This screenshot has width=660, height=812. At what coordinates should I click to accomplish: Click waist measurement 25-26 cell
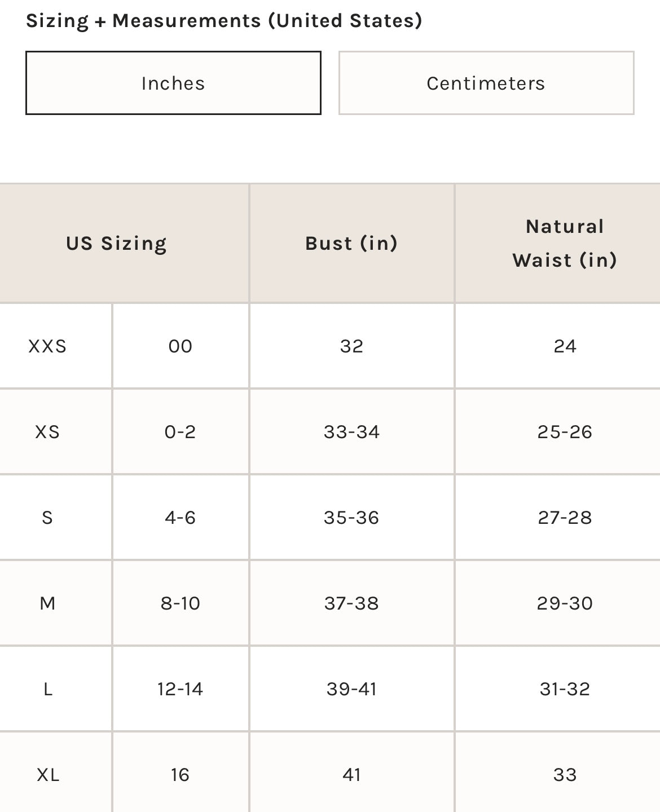pyautogui.click(x=565, y=431)
